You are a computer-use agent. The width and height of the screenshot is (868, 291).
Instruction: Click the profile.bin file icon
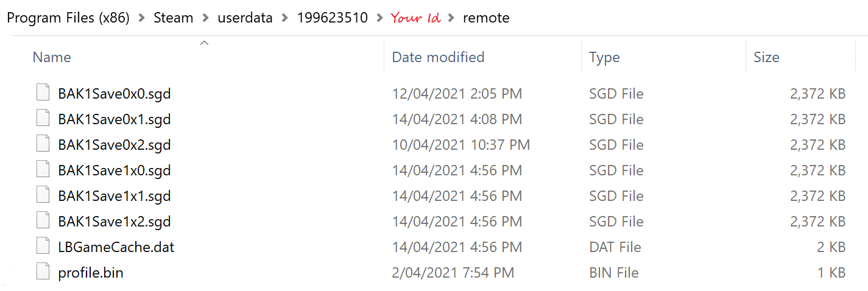[x=43, y=273]
